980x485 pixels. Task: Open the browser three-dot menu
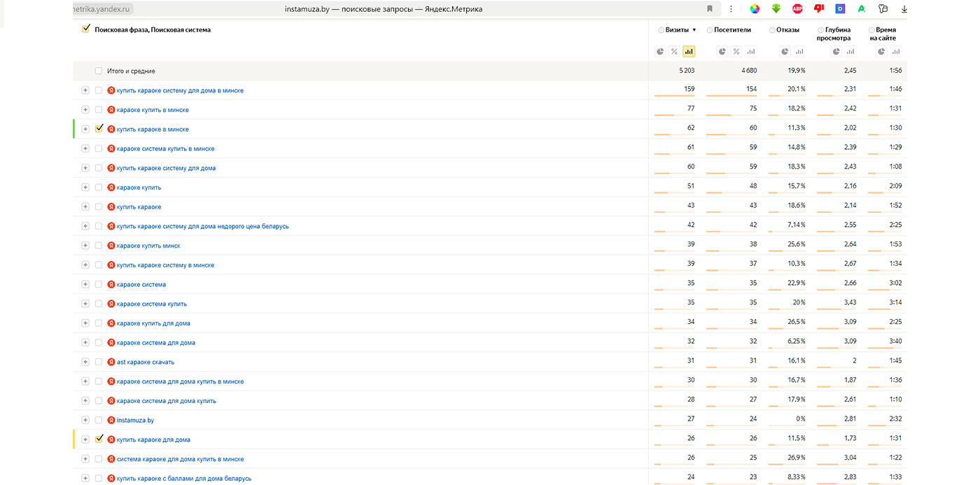click(731, 9)
